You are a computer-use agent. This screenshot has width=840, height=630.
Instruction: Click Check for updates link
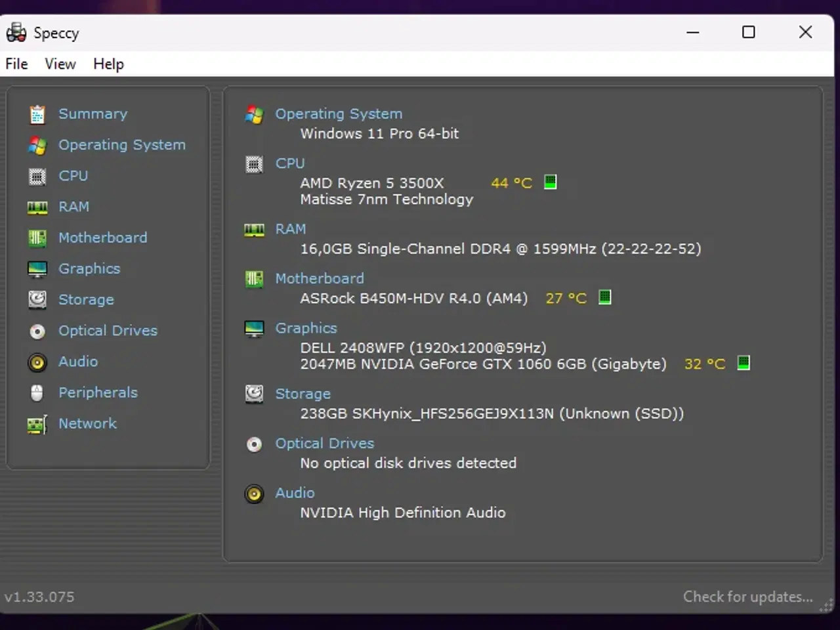click(747, 597)
